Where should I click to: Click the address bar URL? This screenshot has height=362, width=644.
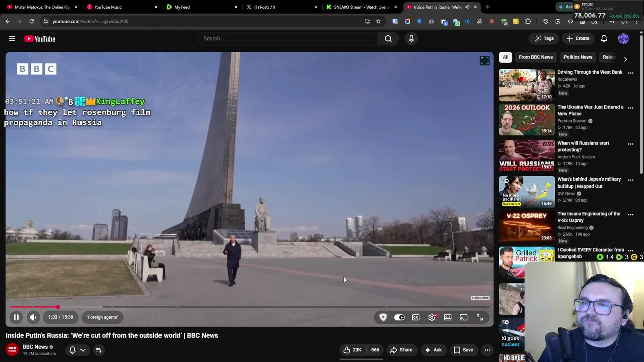pyautogui.click(x=91, y=21)
